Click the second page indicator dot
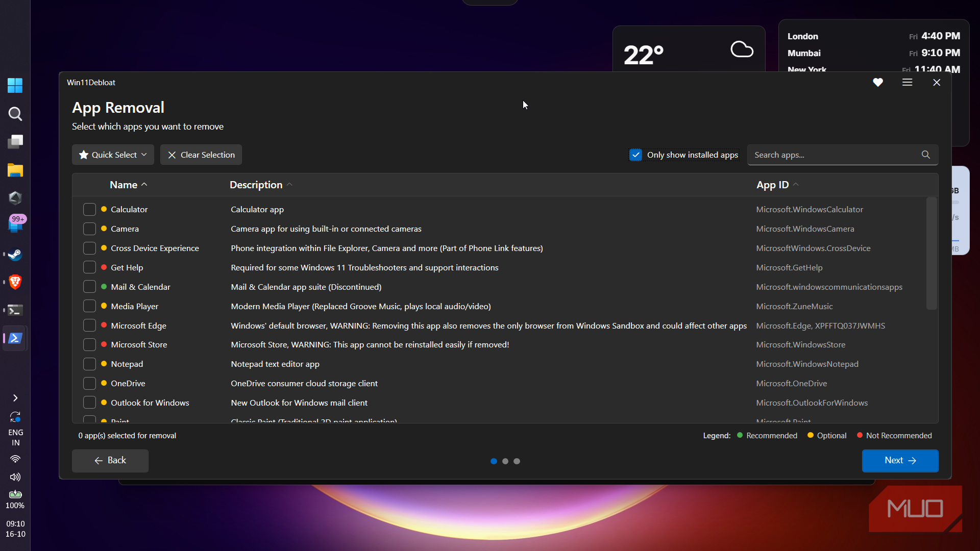980x551 pixels. click(505, 461)
